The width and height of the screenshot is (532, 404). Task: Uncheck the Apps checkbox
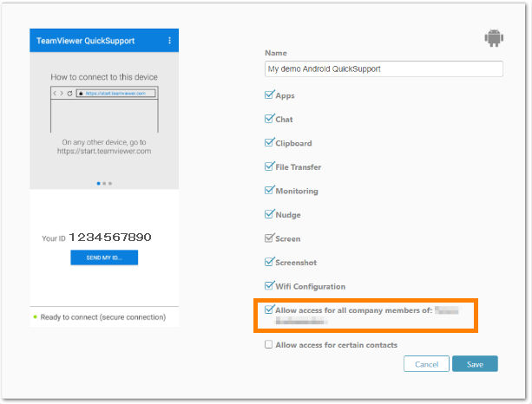269,95
